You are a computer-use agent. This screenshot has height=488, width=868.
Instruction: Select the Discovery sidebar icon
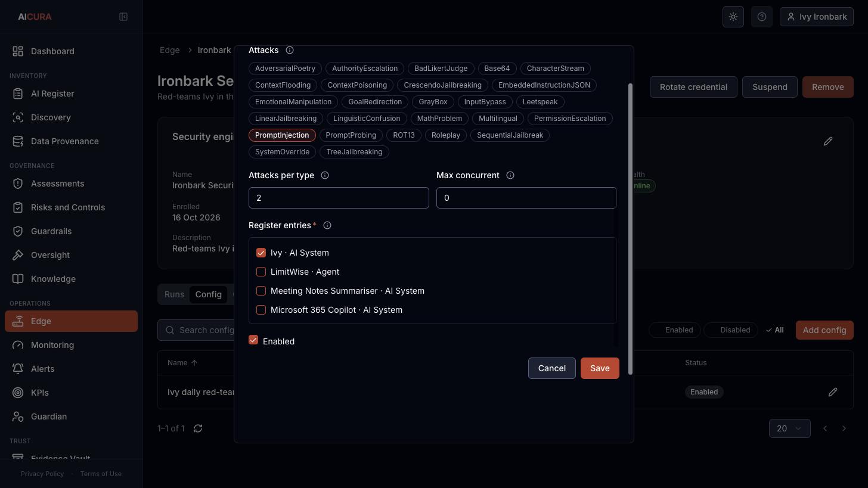tap(18, 117)
